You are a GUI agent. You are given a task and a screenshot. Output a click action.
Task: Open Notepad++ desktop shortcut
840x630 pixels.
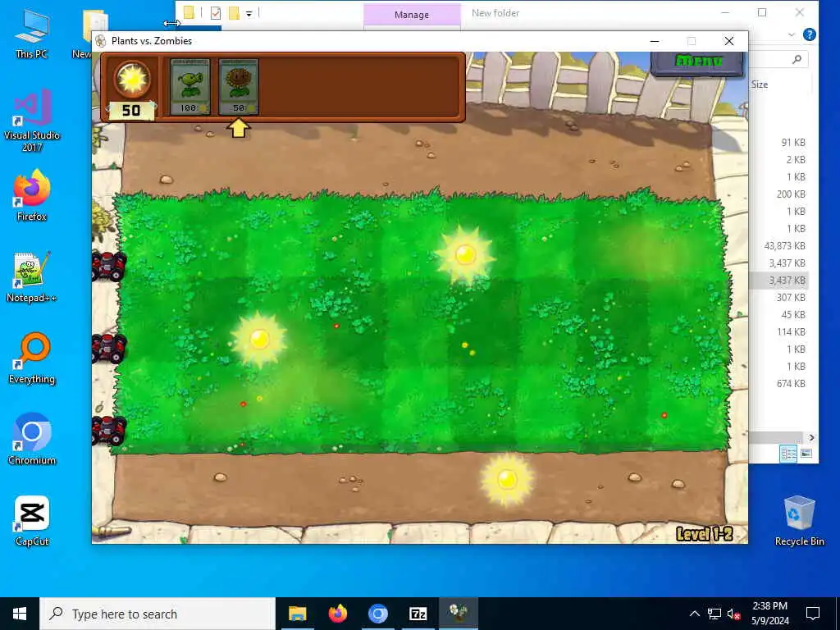point(32,277)
